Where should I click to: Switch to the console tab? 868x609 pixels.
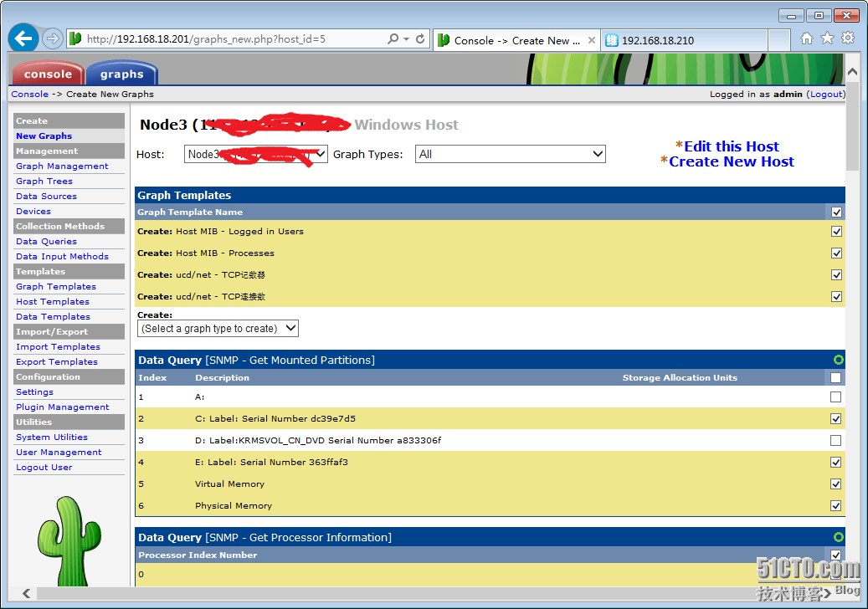click(48, 74)
